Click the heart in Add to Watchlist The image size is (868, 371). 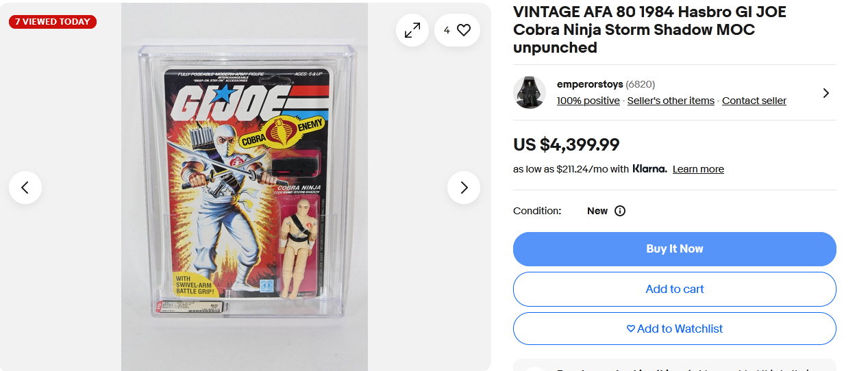(631, 329)
